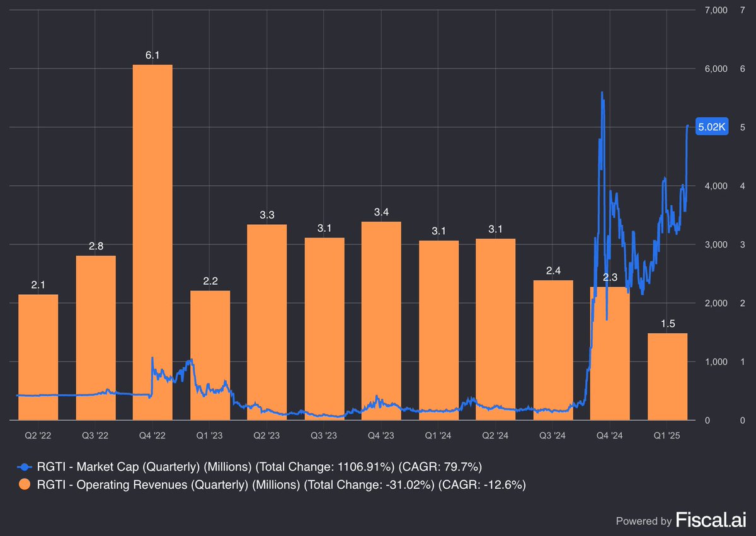Select the Q4 '22 bar labeled 6.1

(152, 242)
